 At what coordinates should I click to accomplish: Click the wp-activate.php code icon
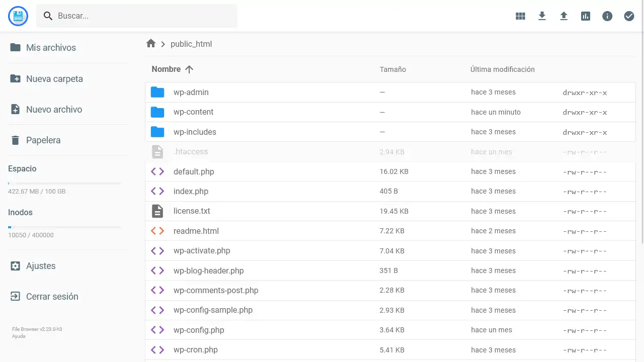tap(157, 250)
